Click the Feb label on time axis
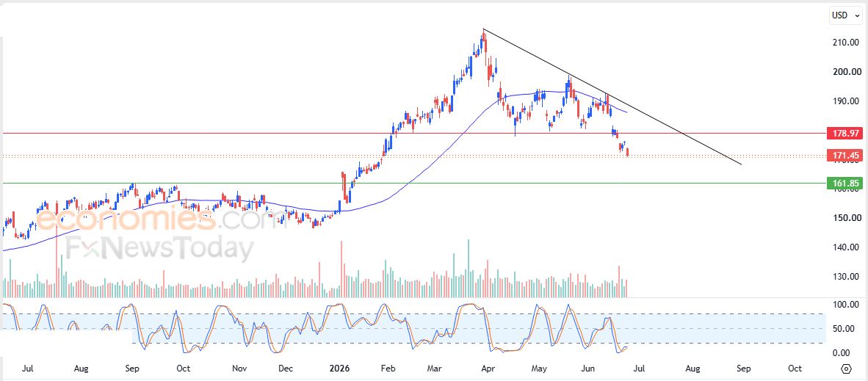 388,369
